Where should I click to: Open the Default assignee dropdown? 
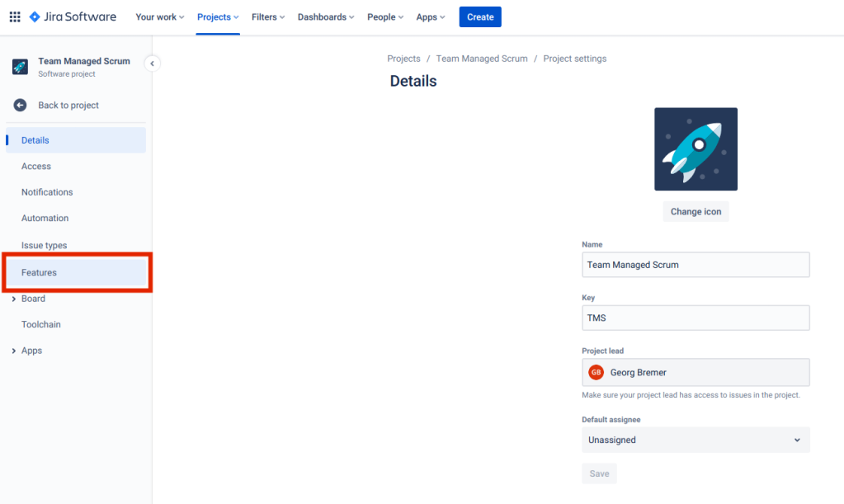[695, 440]
